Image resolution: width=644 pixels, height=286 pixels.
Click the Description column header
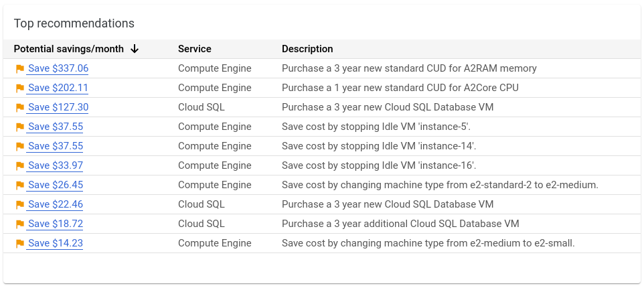(x=307, y=49)
